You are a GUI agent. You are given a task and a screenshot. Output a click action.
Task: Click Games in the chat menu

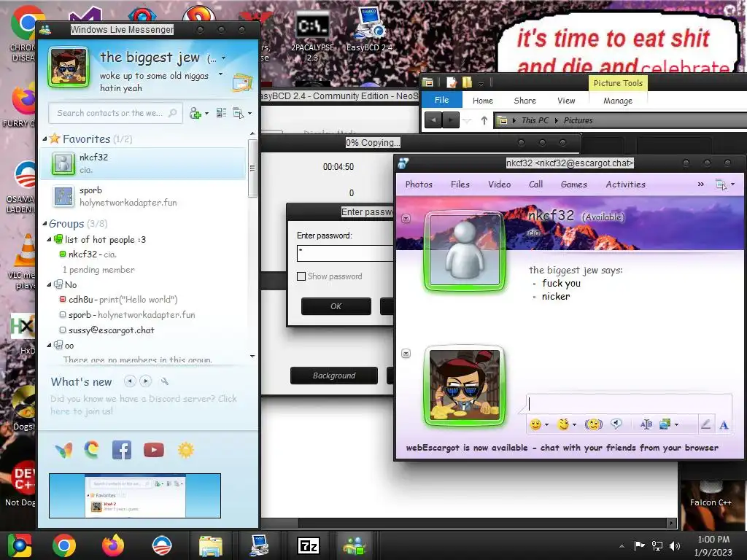[x=573, y=184]
